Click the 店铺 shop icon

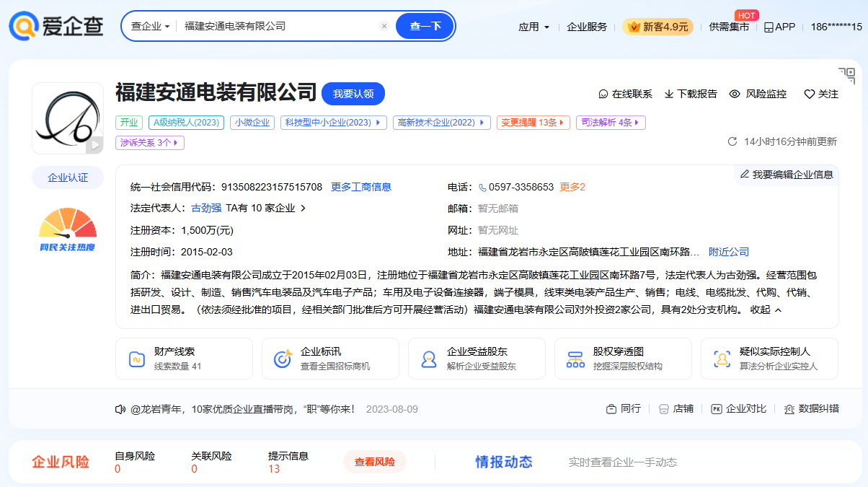[663, 409]
